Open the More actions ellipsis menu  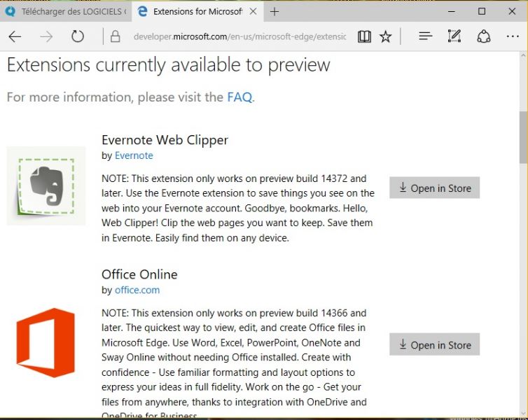[513, 36]
